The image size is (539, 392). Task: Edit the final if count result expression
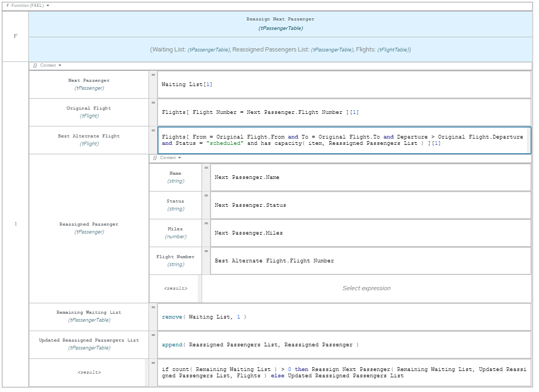tap(344, 373)
